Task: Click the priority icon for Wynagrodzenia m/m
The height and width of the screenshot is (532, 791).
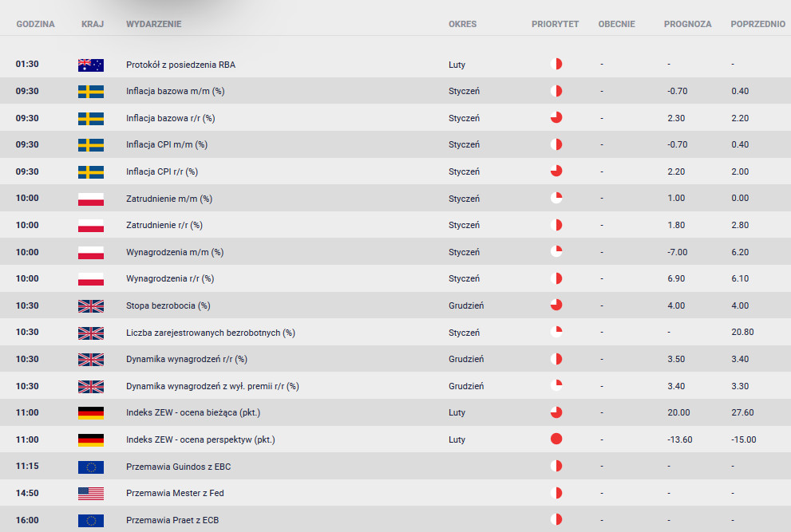Action: [x=556, y=251]
